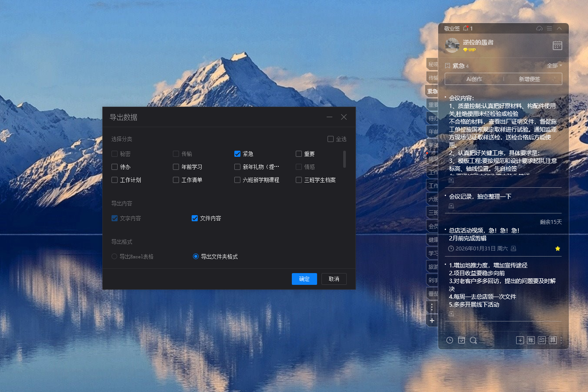The height and width of the screenshot is (392, 588).
Task: Open the calendar icon next to VIP profile
Action: [558, 45]
